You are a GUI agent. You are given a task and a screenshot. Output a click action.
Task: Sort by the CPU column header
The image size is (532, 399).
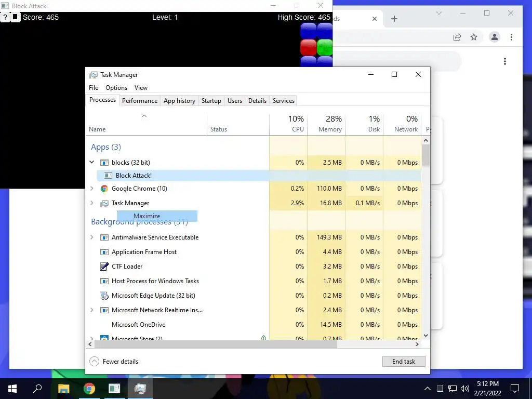(x=288, y=124)
